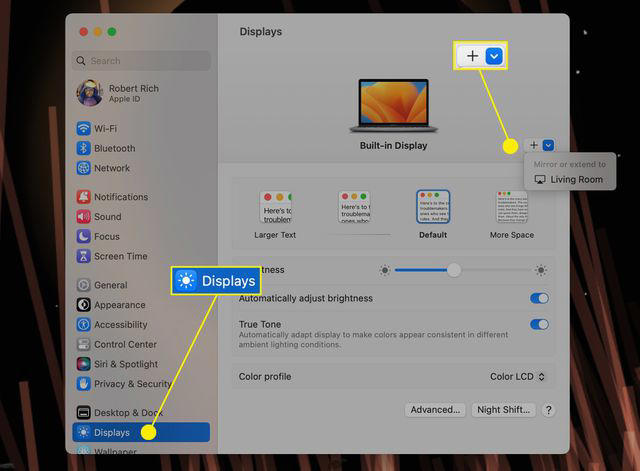Screen dimensions: 640x471
Task: Open Wi-Fi settings icon in sidebar
Action: pos(84,129)
